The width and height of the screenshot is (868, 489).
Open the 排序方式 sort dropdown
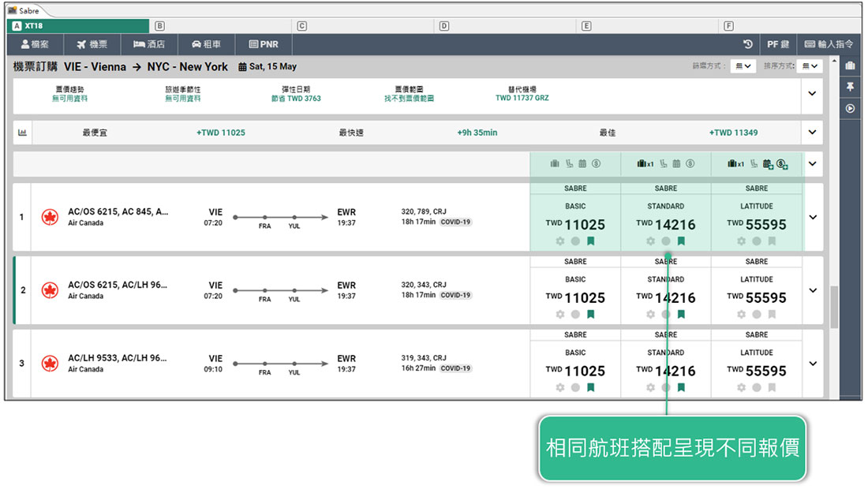[810, 66]
